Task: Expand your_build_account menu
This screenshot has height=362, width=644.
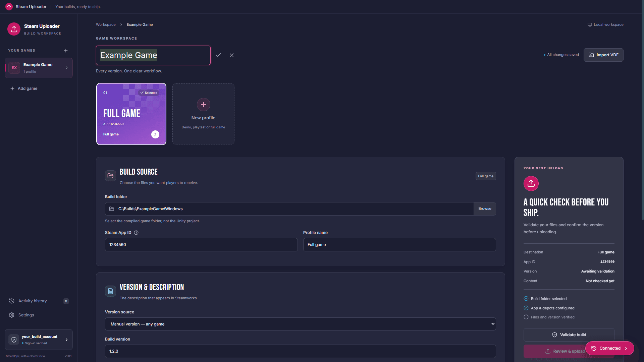Action: pyautogui.click(x=39, y=340)
